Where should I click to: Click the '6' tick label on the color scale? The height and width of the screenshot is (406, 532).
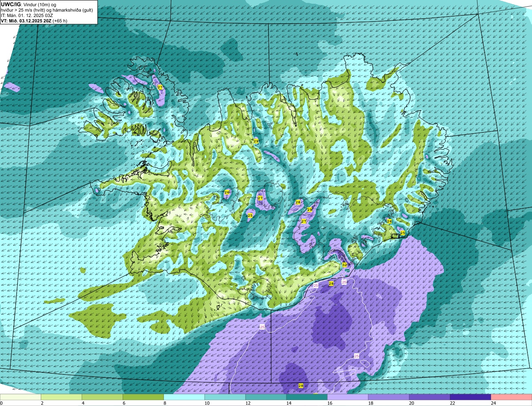coord(123,403)
